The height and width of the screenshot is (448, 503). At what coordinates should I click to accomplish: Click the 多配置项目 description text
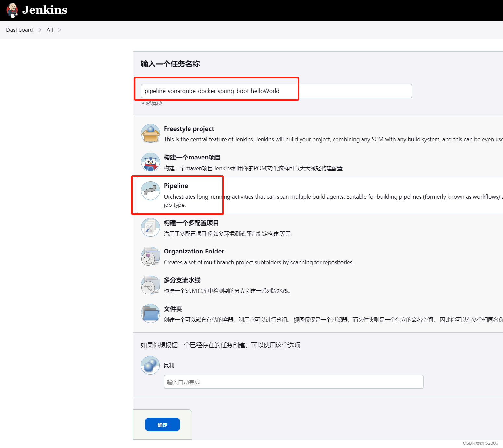tap(228, 234)
